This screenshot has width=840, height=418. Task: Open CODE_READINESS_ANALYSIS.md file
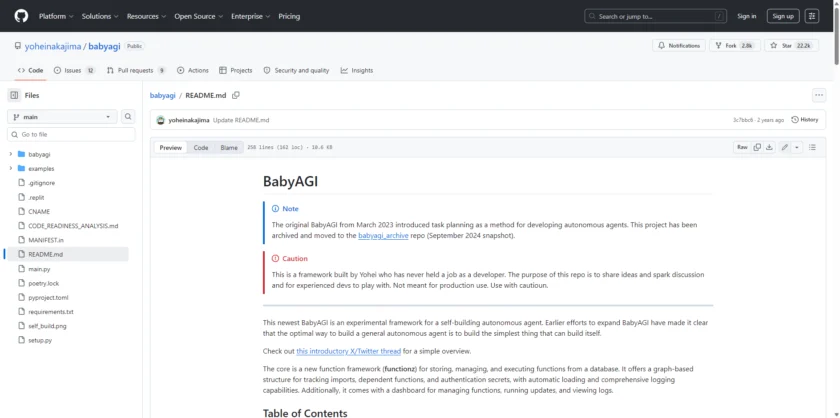point(73,226)
